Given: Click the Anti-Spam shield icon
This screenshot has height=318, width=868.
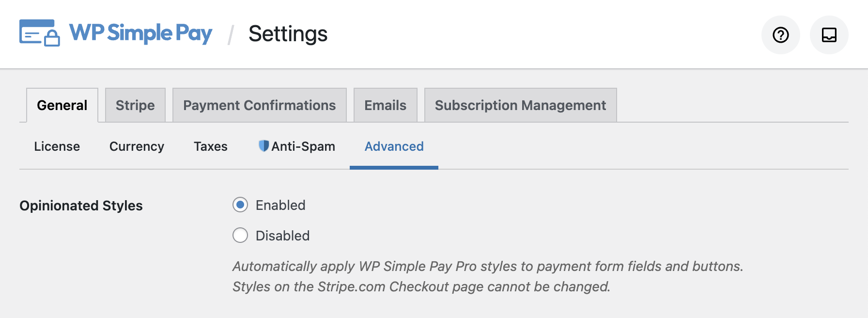Looking at the screenshot, I should click(263, 146).
